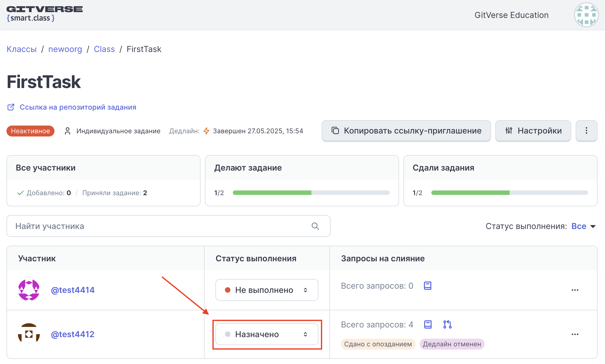Viewport: 605px width, 364px height.
Task: Click Завершен 27.05.2025, 15:54 deadline text
Action: click(x=258, y=131)
